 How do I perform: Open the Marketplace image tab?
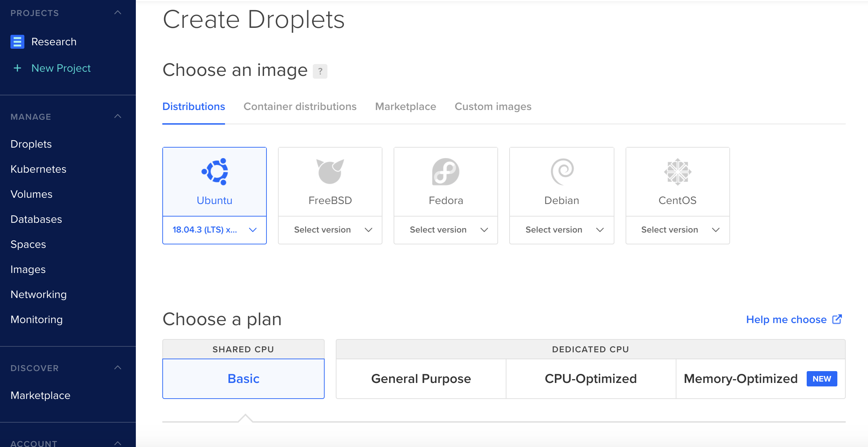[x=405, y=107]
